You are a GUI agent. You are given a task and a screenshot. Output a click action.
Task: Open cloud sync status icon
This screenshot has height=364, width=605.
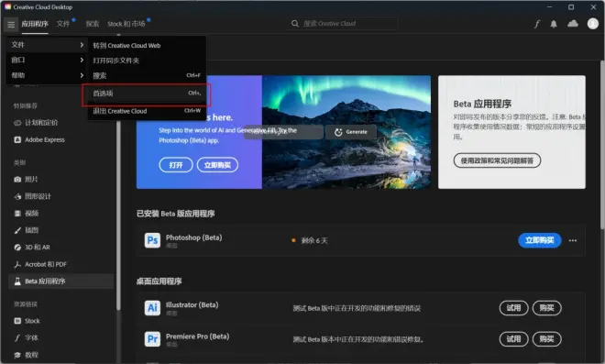click(573, 24)
